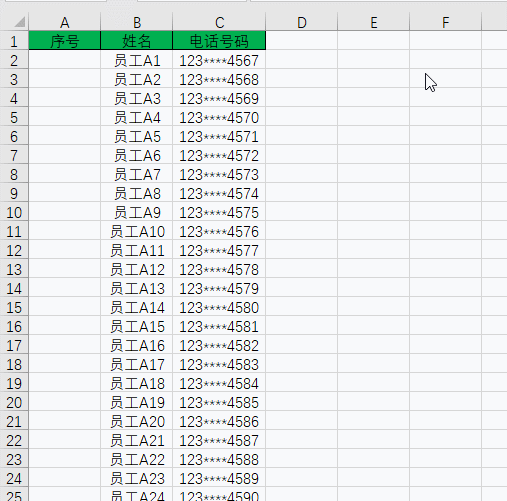Select column E header
This screenshot has height=501, width=507.
(374, 22)
